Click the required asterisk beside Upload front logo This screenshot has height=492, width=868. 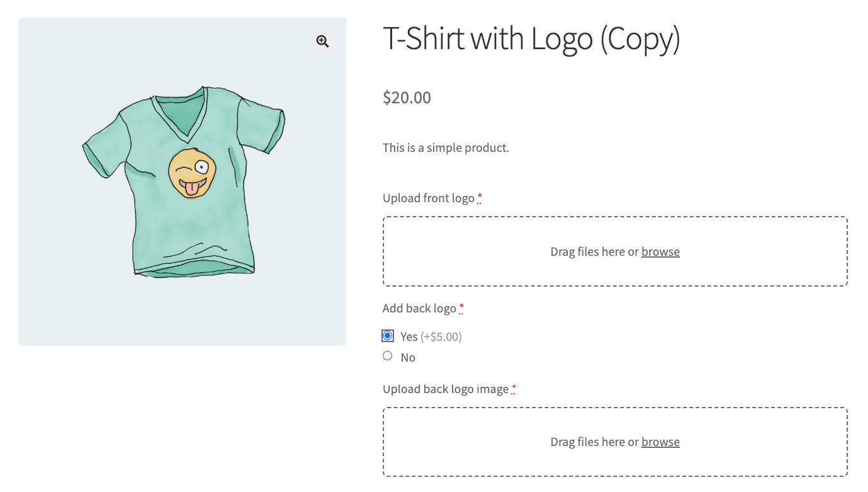[480, 198]
